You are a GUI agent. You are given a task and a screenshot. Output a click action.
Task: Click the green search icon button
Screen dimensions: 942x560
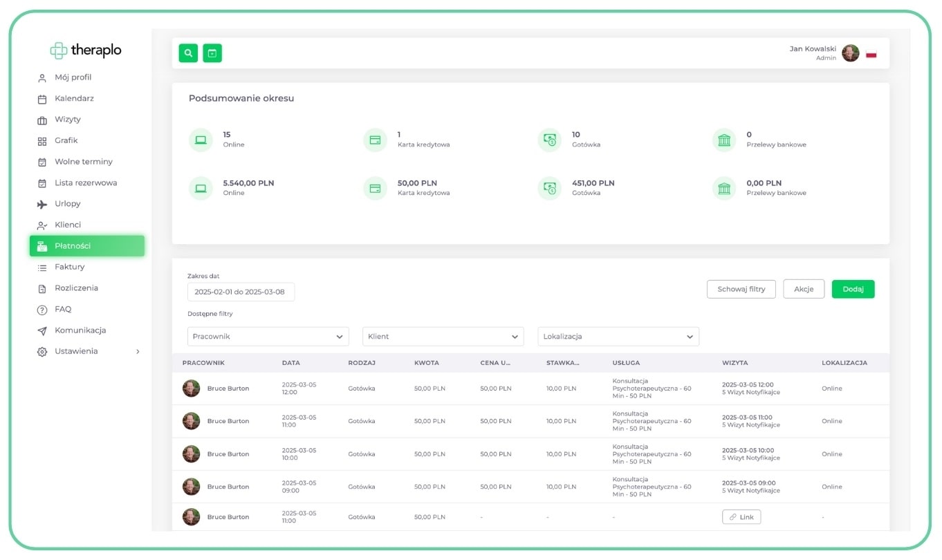tap(188, 53)
